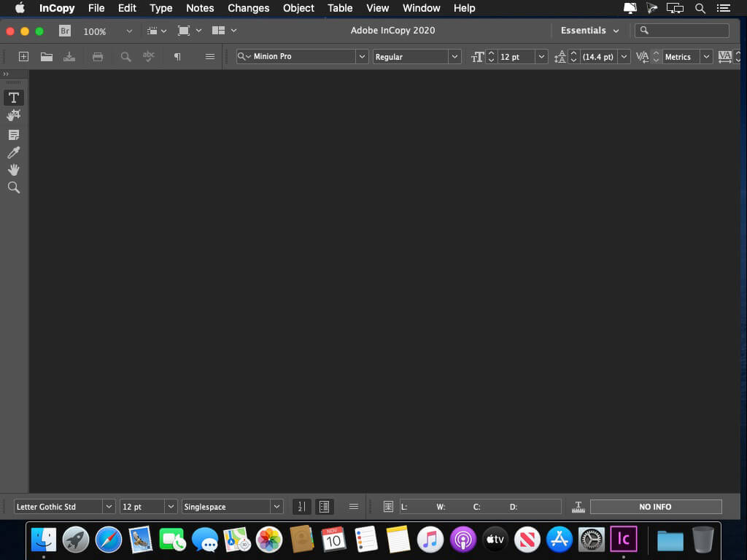
Task: Toggle line numbers display in bottom bar
Action: point(301,507)
